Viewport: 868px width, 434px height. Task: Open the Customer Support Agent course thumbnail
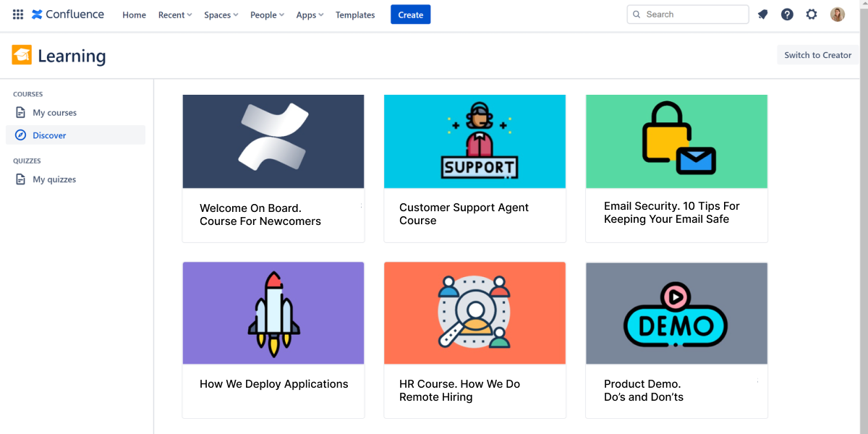tap(475, 141)
